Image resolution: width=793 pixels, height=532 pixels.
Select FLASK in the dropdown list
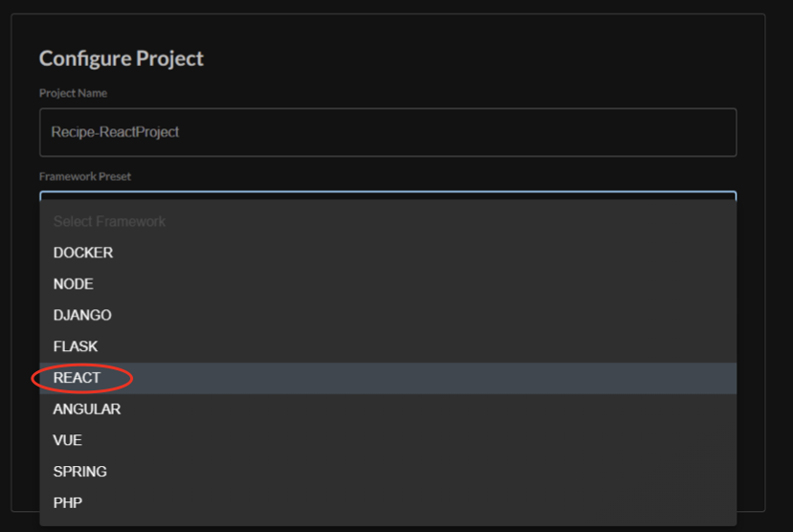[x=76, y=346]
